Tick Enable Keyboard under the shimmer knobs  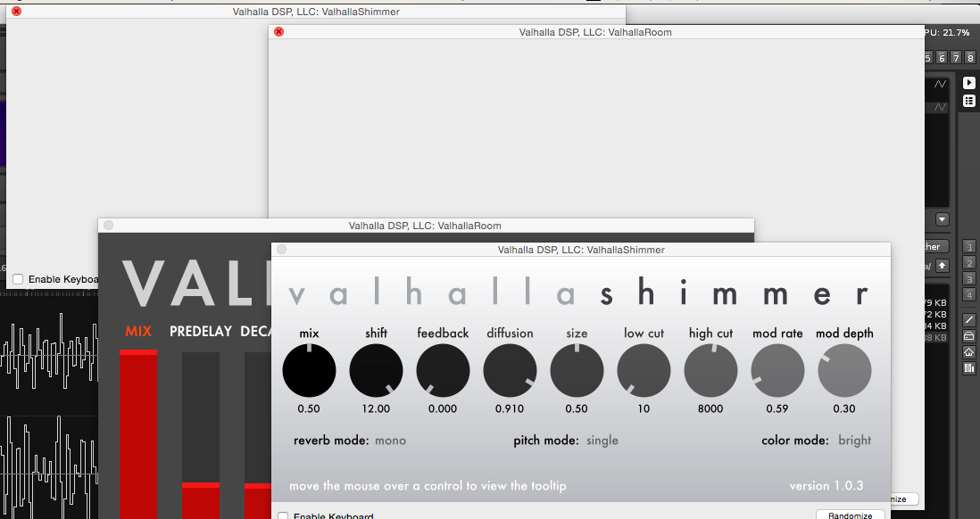pyautogui.click(x=283, y=515)
